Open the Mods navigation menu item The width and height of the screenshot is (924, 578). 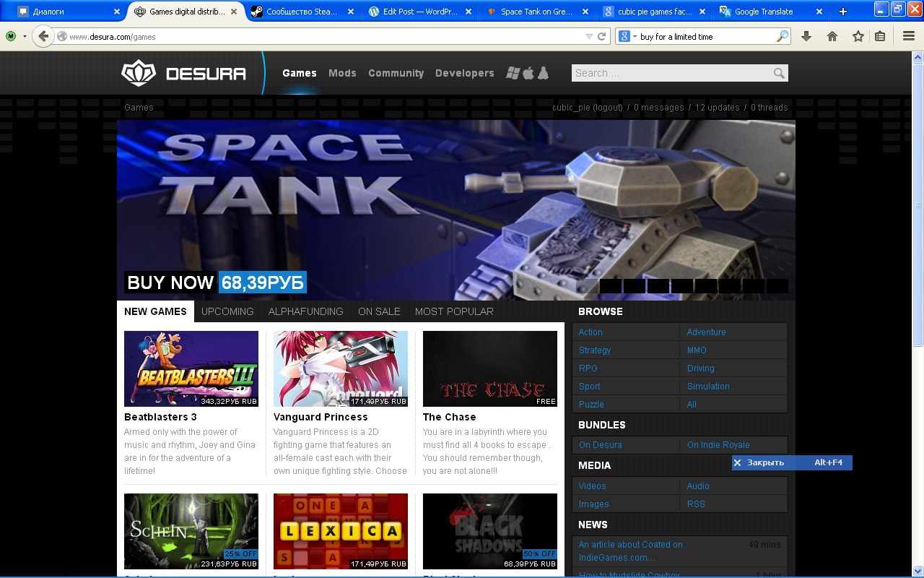[342, 73]
